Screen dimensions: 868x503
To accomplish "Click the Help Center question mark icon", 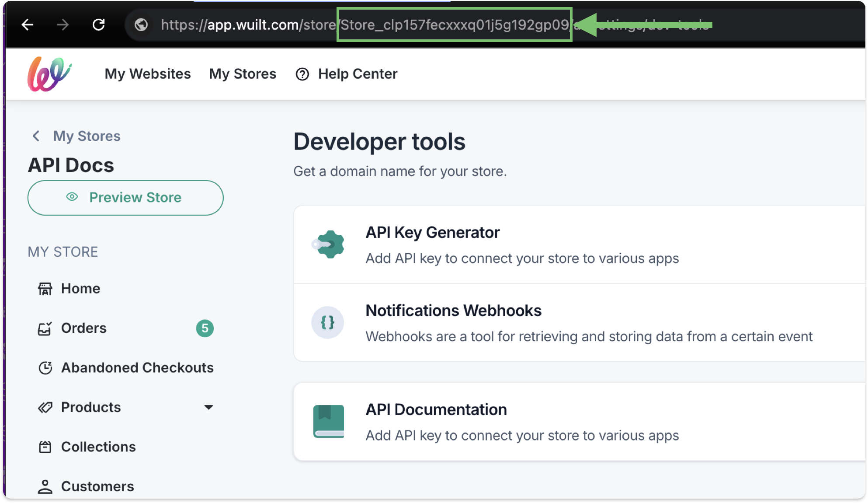I will pyautogui.click(x=302, y=74).
